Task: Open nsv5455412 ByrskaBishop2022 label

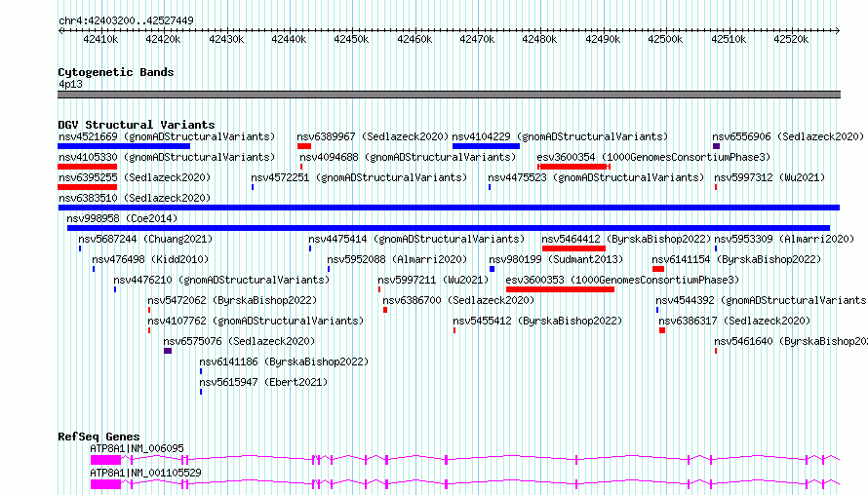Action: [x=537, y=321]
